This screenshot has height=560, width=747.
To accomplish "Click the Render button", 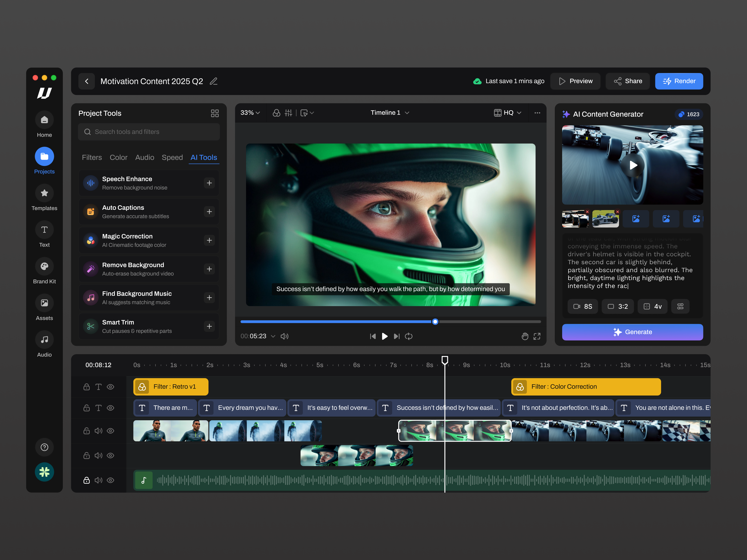I will 679,81.
